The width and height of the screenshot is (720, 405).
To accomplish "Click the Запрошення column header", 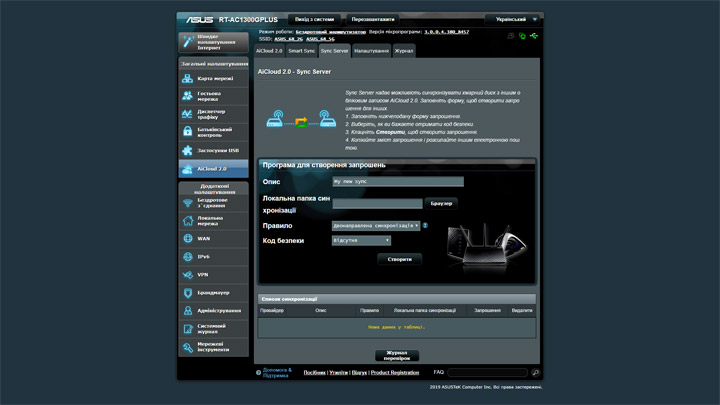I will (487, 310).
